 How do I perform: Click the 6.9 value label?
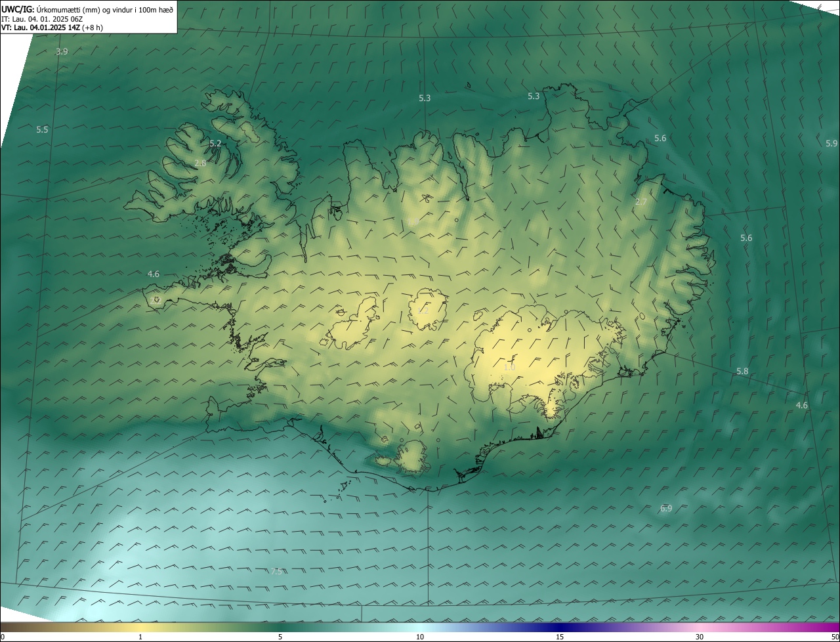pyautogui.click(x=666, y=508)
